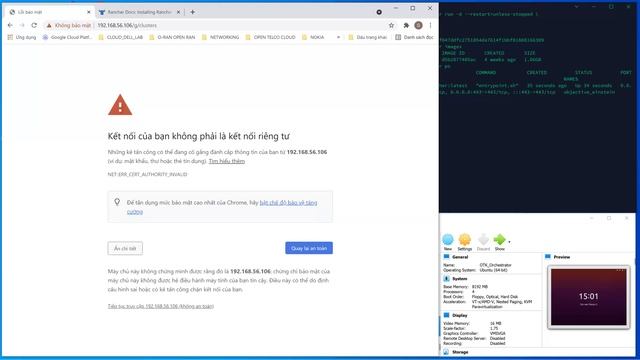Reload the page with Chrome's refresh icon
Image resolution: width=640 pixels, height=360 pixels.
pyautogui.click(x=34, y=25)
